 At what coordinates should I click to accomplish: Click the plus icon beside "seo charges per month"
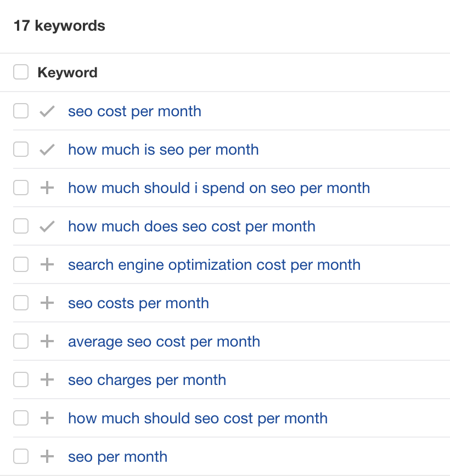47,379
